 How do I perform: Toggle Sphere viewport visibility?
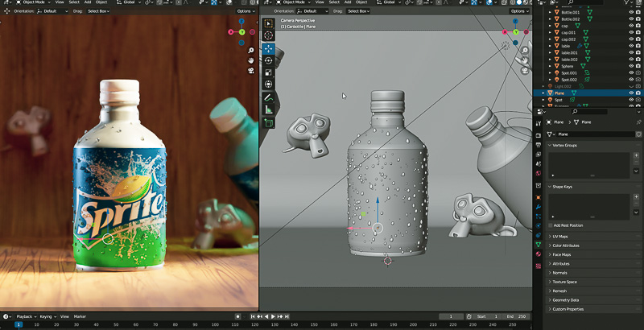[631, 66]
